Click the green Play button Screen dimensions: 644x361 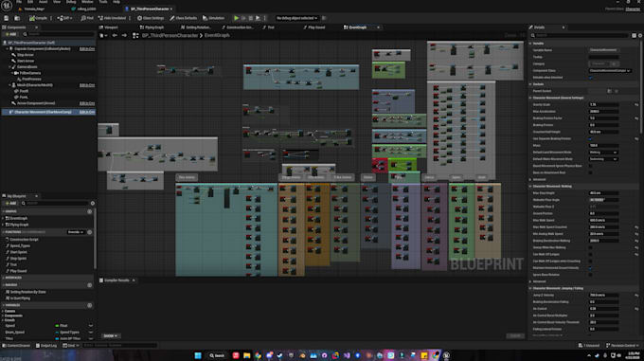[x=236, y=18]
